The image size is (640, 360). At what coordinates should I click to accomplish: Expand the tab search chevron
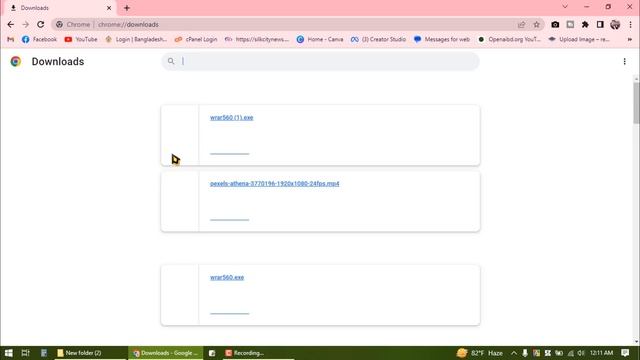tap(565, 7)
